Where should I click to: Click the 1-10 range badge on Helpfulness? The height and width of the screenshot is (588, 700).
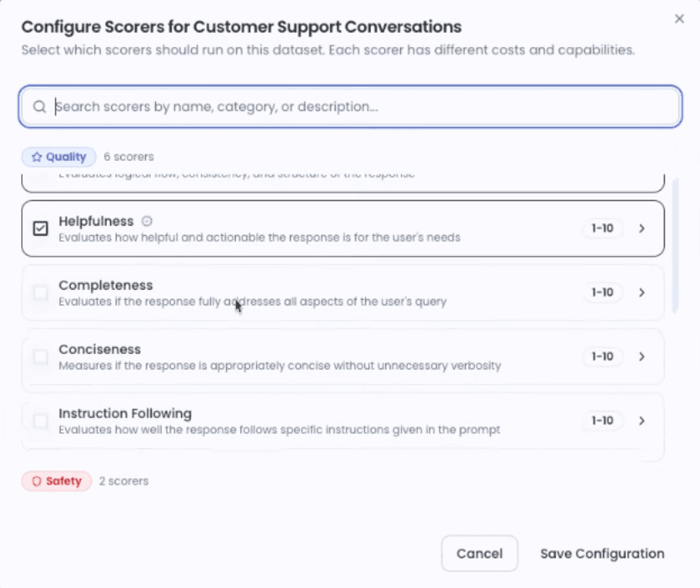point(602,227)
